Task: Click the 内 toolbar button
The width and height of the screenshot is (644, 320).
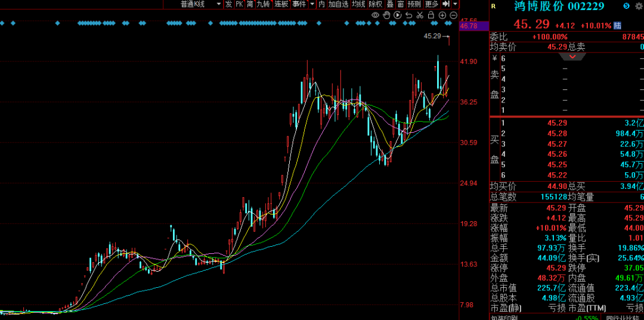Action: coord(321,4)
